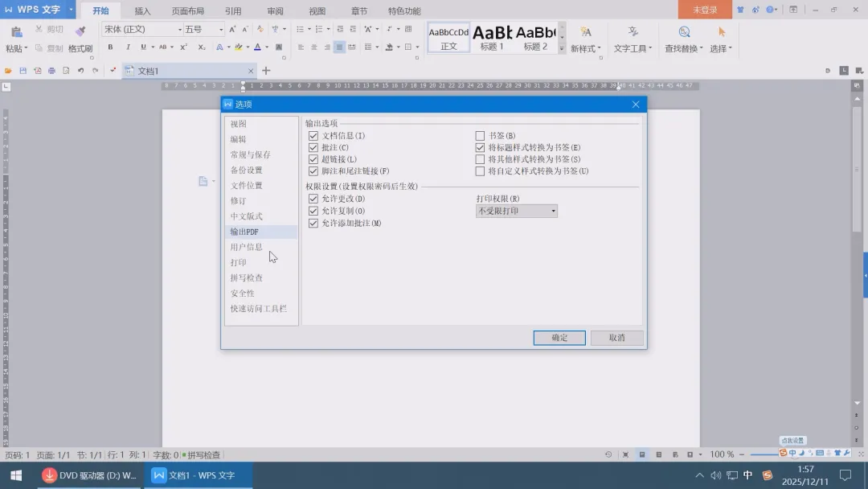Select 常规与保存 in options list
This screenshot has width=868, height=489.
261,154
